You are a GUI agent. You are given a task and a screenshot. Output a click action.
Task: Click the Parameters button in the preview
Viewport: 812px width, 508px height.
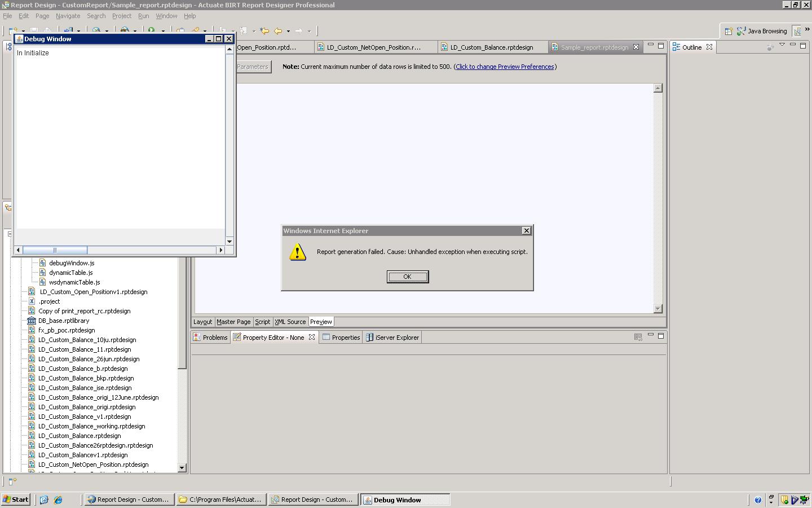[x=253, y=67]
